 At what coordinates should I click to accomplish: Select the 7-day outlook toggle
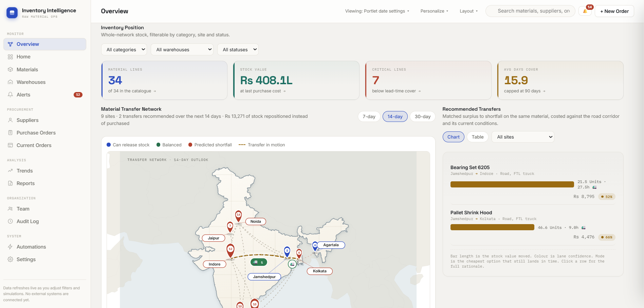point(369,116)
